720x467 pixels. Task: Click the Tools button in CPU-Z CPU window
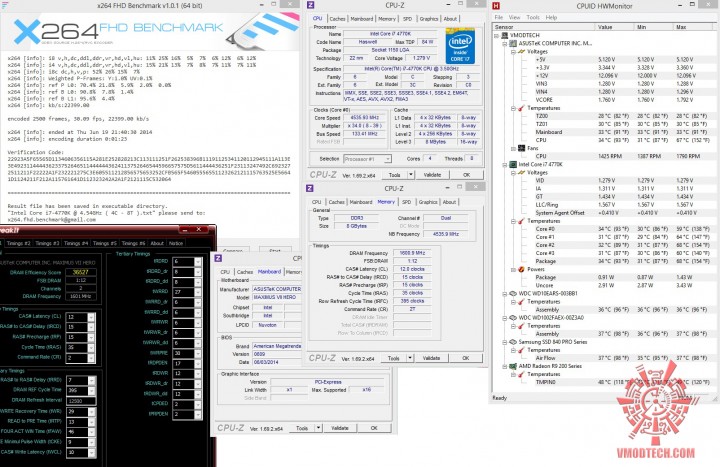pos(394,175)
